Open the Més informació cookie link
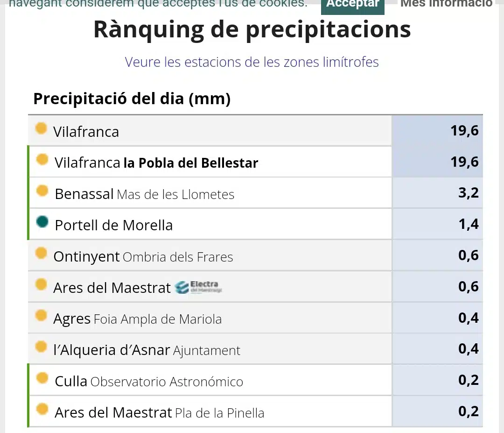The width and height of the screenshot is (504, 433). 446,4
